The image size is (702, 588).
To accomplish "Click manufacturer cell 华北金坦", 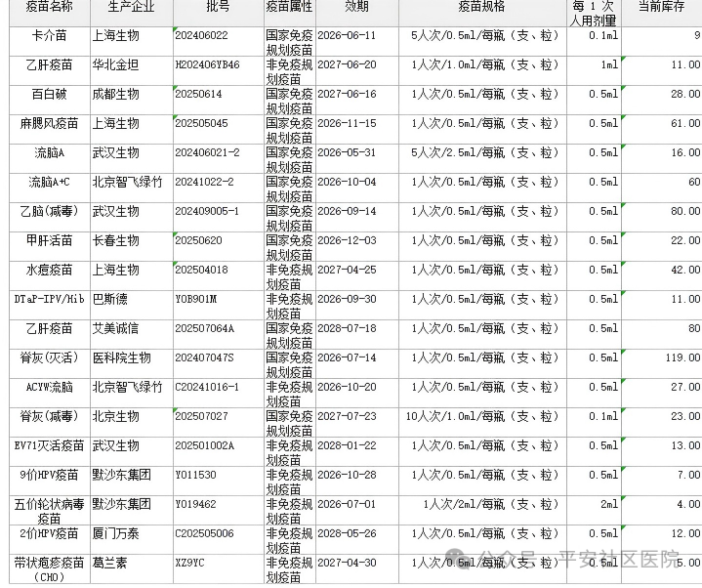I will (x=132, y=70).
